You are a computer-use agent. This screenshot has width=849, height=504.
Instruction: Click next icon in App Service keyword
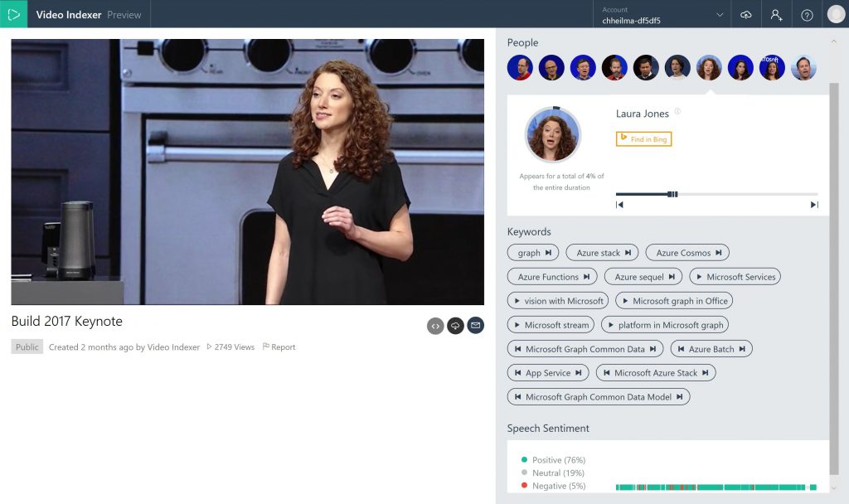coord(579,373)
